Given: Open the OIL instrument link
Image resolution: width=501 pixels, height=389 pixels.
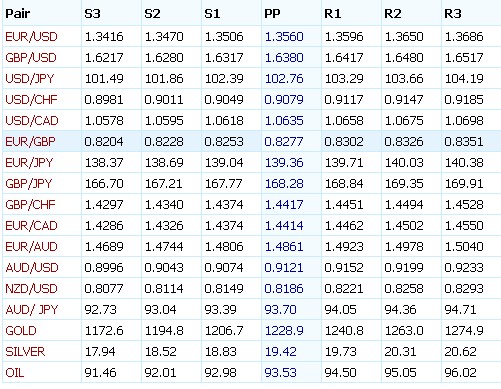Looking at the screenshot, I should [x=15, y=373].
